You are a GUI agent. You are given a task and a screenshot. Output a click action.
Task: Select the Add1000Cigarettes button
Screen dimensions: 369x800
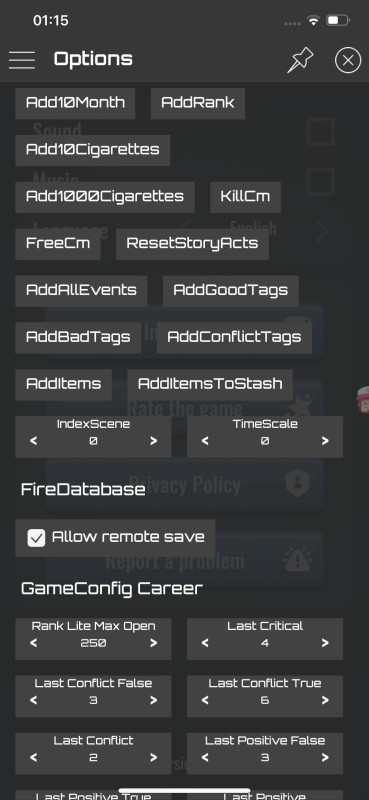pyautogui.click(x=105, y=197)
